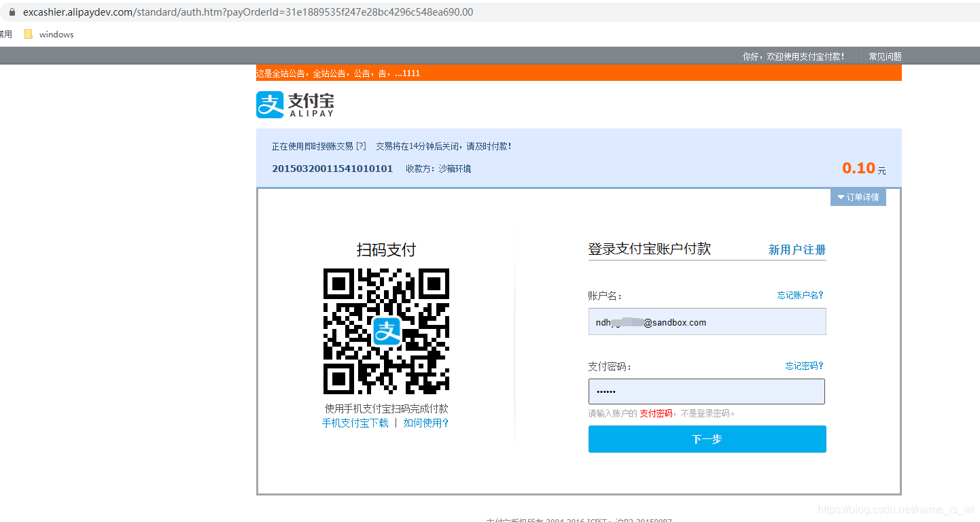Click the 忘记密码? link
The width and height of the screenshot is (980, 522).
point(805,366)
